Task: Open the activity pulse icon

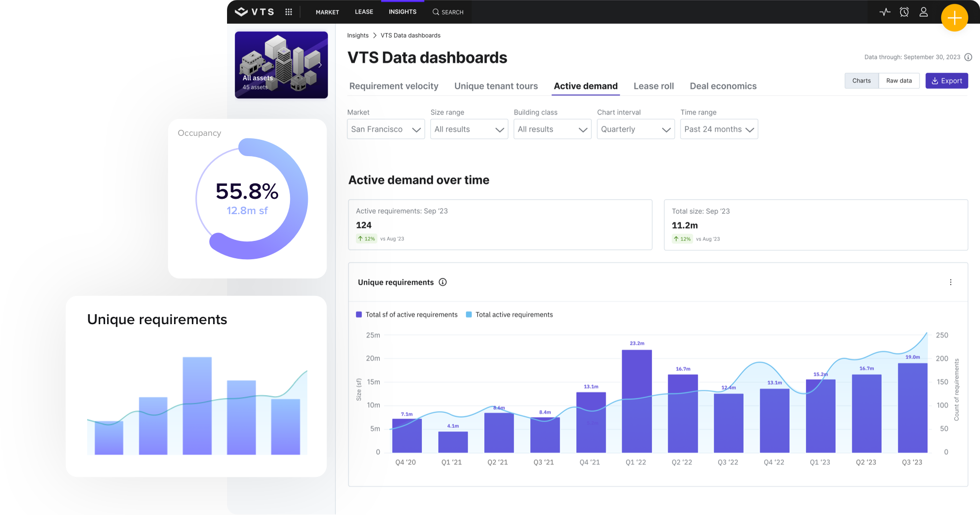Action: (885, 12)
